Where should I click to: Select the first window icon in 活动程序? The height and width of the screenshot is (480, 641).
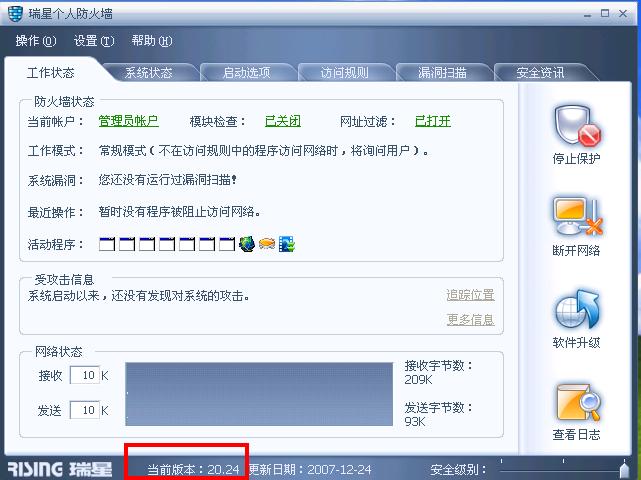(x=107, y=244)
